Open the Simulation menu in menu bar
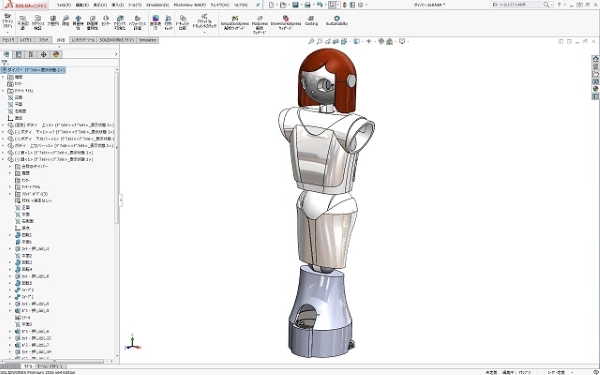This screenshot has height=375, width=600. [x=158, y=5]
